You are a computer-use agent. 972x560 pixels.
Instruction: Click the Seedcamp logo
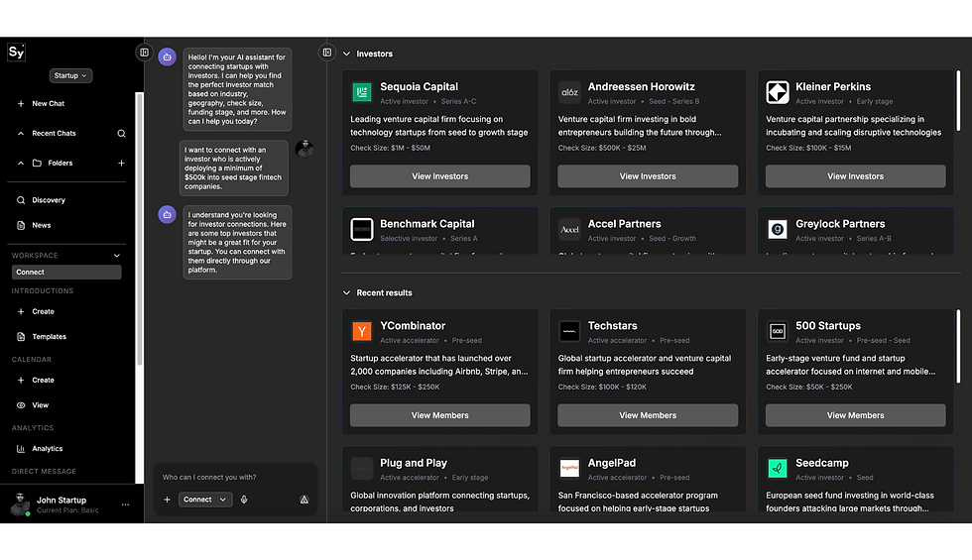pyautogui.click(x=778, y=468)
